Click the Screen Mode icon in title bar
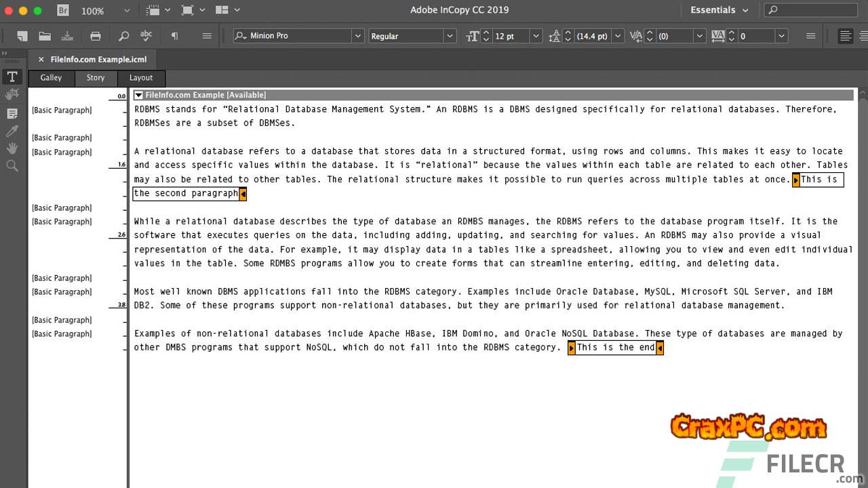The width and height of the screenshot is (868, 488). (x=187, y=10)
